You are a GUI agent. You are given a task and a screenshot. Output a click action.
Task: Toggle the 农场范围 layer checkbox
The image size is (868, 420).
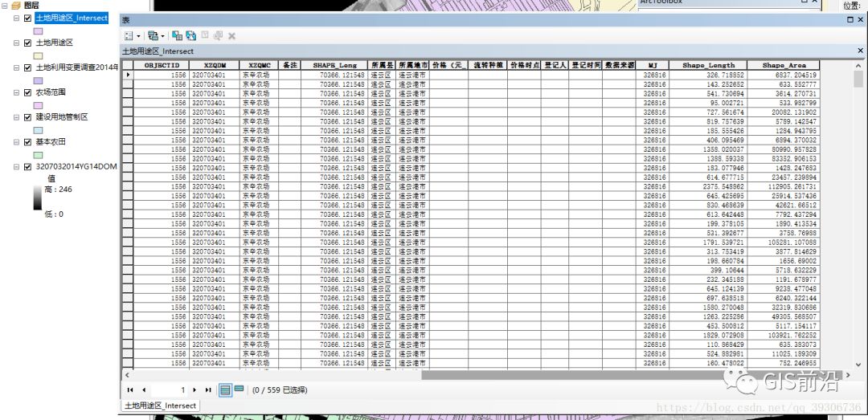coord(27,92)
